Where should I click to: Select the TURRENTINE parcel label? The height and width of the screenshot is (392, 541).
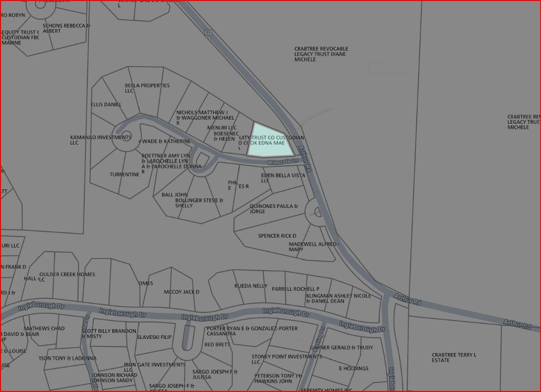[x=124, y=175]
